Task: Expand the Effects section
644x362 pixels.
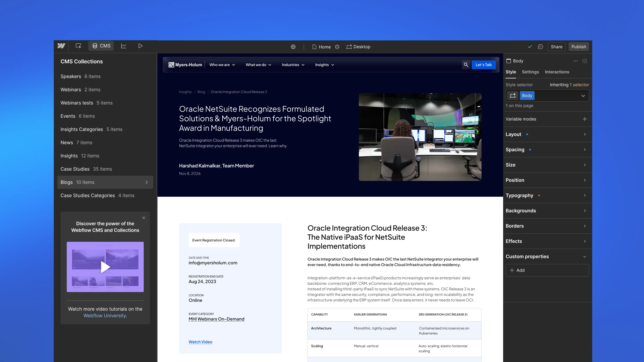Action: (548, 241)
